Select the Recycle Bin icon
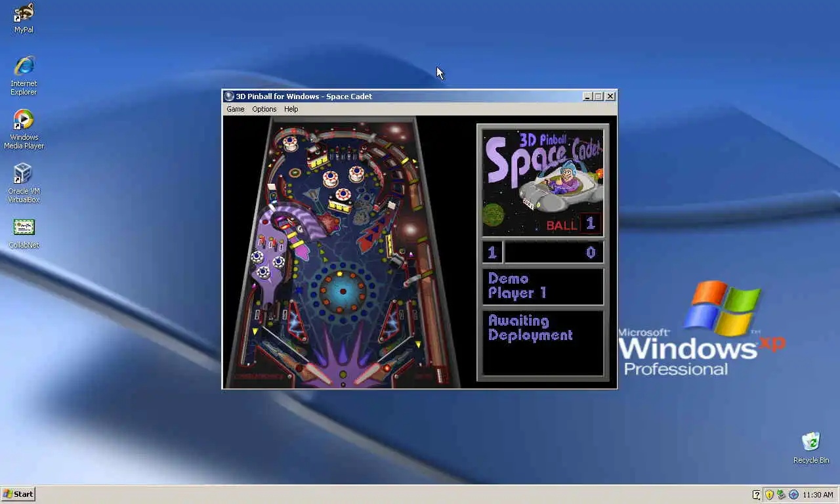The width and height of the screenshot is (840, 504). 810,448
